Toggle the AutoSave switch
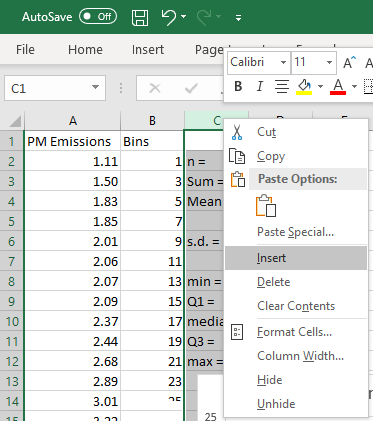 pyautogui.click(x=98, y=17)
